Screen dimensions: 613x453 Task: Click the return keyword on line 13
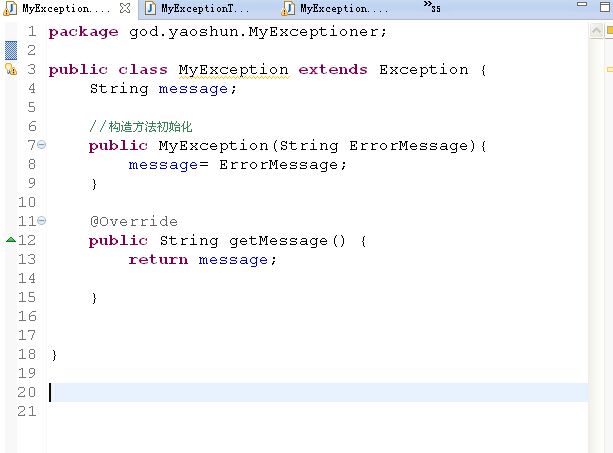pos(158,260)
